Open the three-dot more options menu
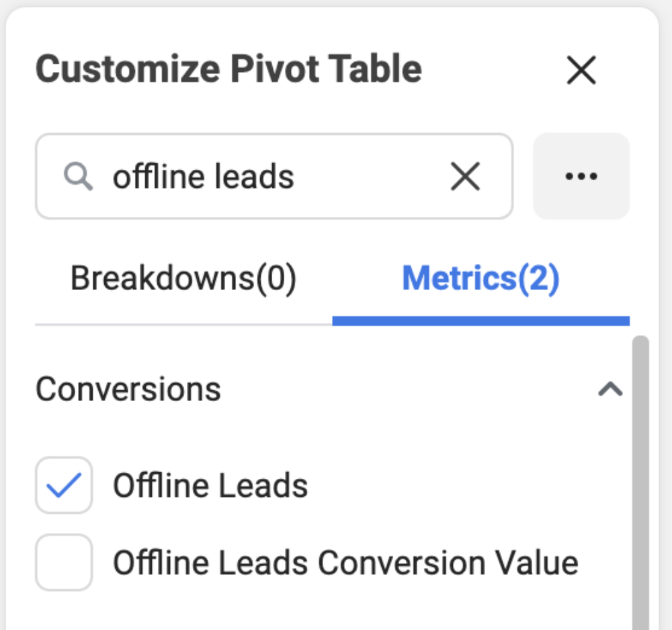 581,176
